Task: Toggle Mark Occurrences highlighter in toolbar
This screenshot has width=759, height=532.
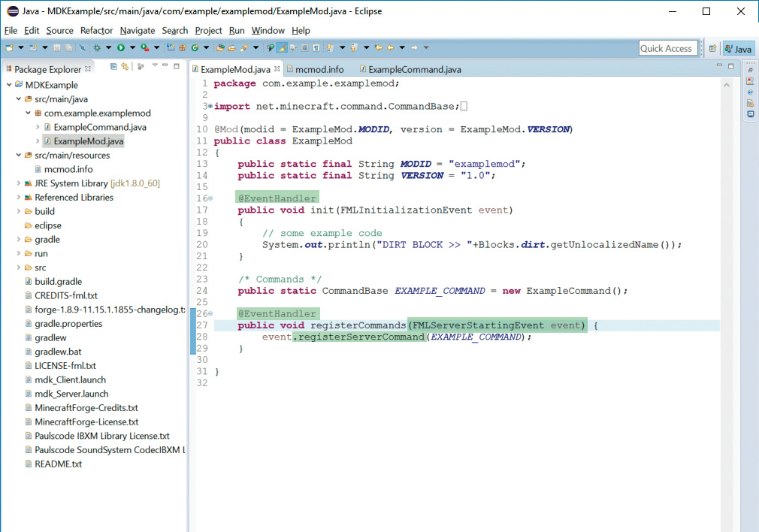Action: tap(282, 48)
